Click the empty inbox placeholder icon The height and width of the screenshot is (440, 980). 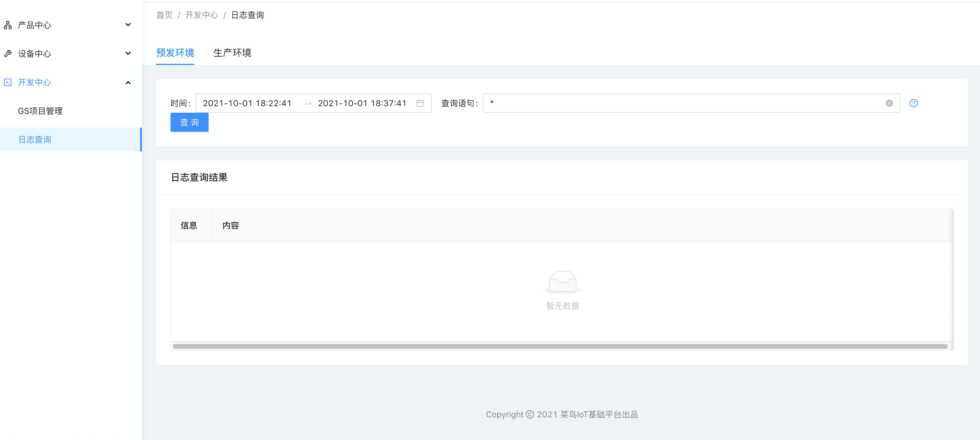pos(562,282)
